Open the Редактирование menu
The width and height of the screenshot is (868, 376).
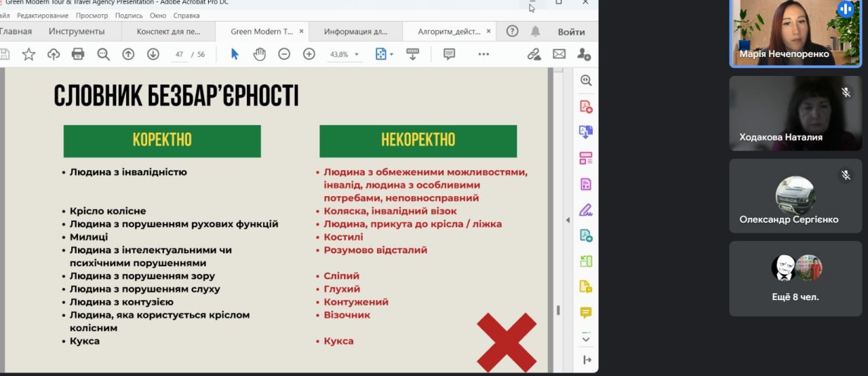pyautogui.click(x=42, y=15)
